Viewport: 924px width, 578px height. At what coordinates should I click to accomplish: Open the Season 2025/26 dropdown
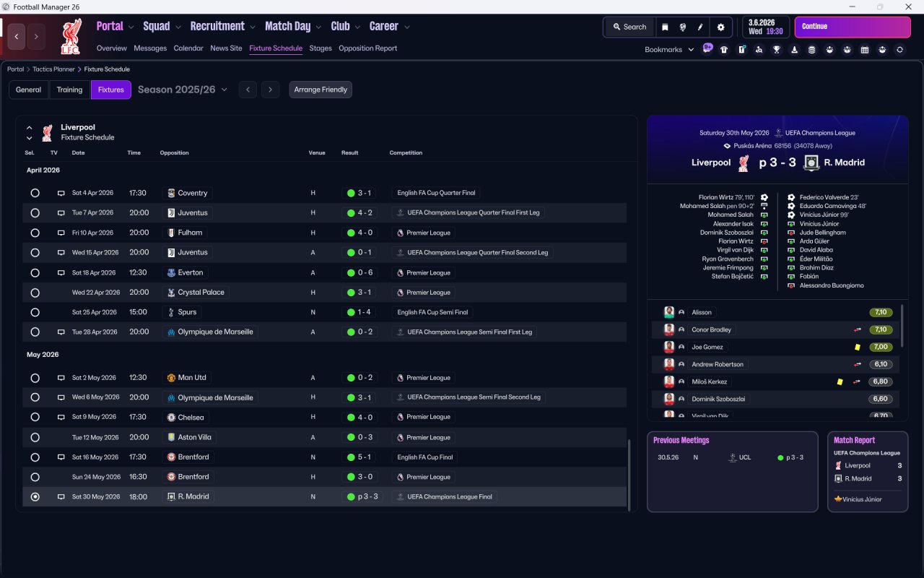tap(183, 90)
